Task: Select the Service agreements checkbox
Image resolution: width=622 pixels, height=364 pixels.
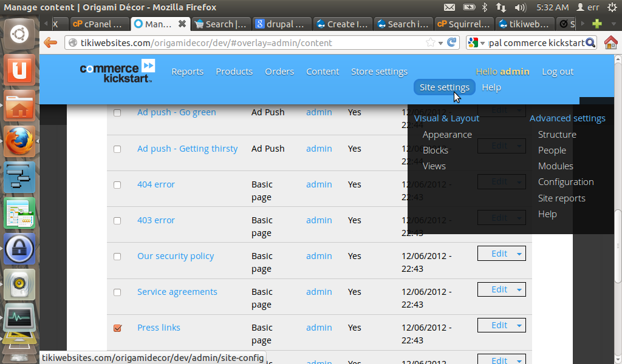Action: pyautogui.click(x=117, y=292)
